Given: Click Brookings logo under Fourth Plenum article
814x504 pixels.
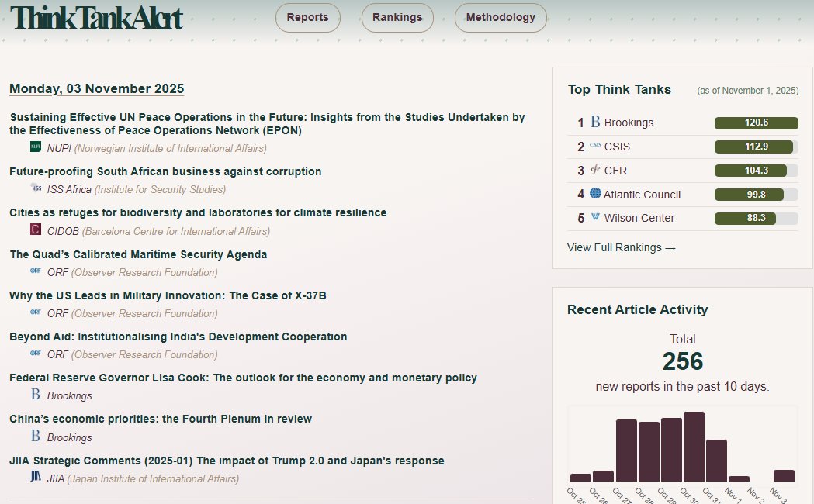Looking at the screenshot, I should [35, 436].
